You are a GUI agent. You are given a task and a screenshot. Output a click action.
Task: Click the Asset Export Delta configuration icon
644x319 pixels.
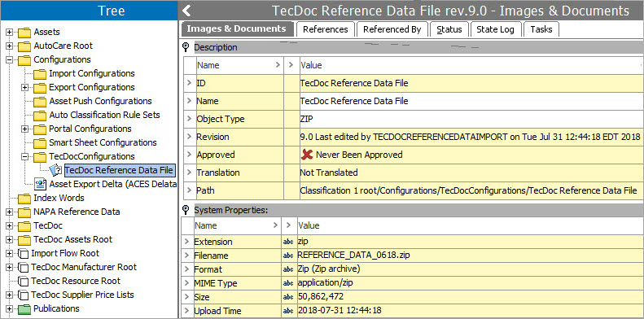pos(40,184)
